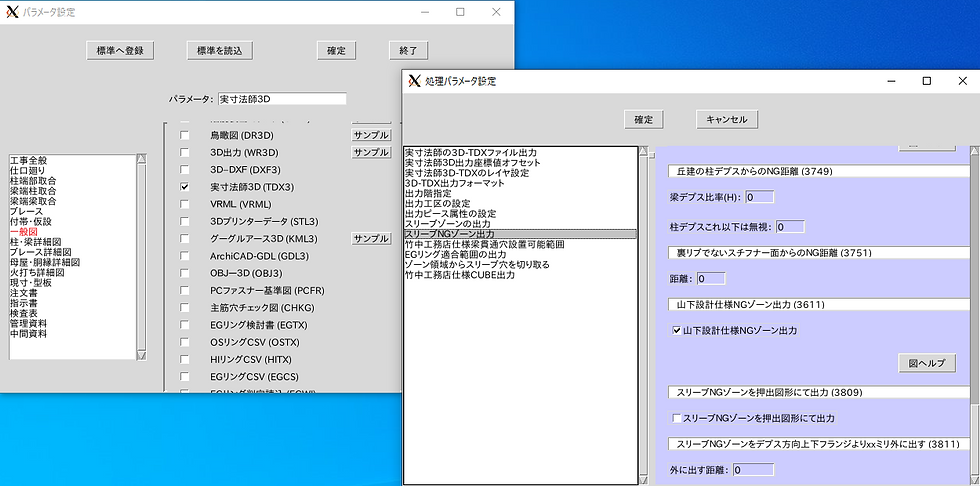Click サンプル button for グーグルアース3D
This screenshot has width=980, height=486.
[x=371, y=239]
